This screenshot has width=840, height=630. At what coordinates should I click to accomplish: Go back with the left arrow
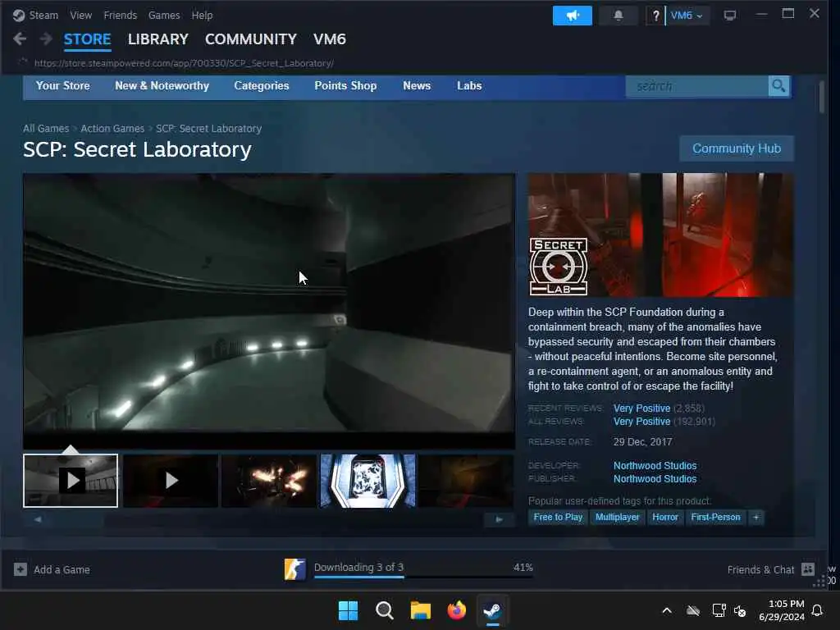click(21, 39)
